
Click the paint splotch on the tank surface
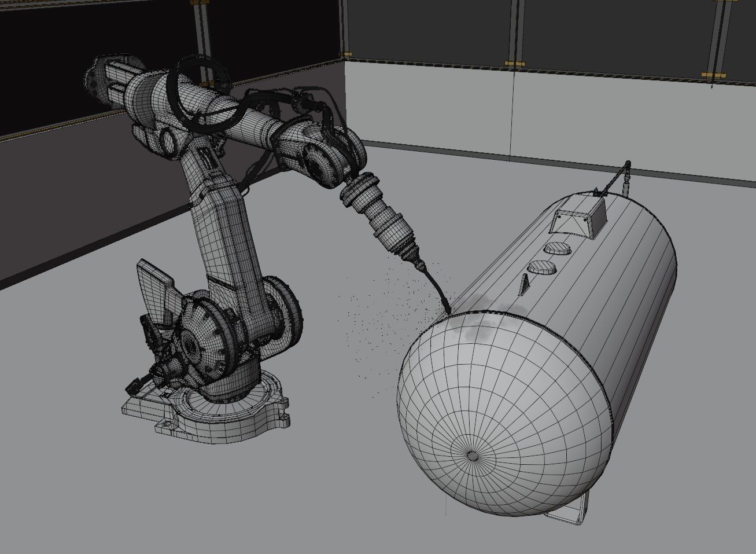480,327
